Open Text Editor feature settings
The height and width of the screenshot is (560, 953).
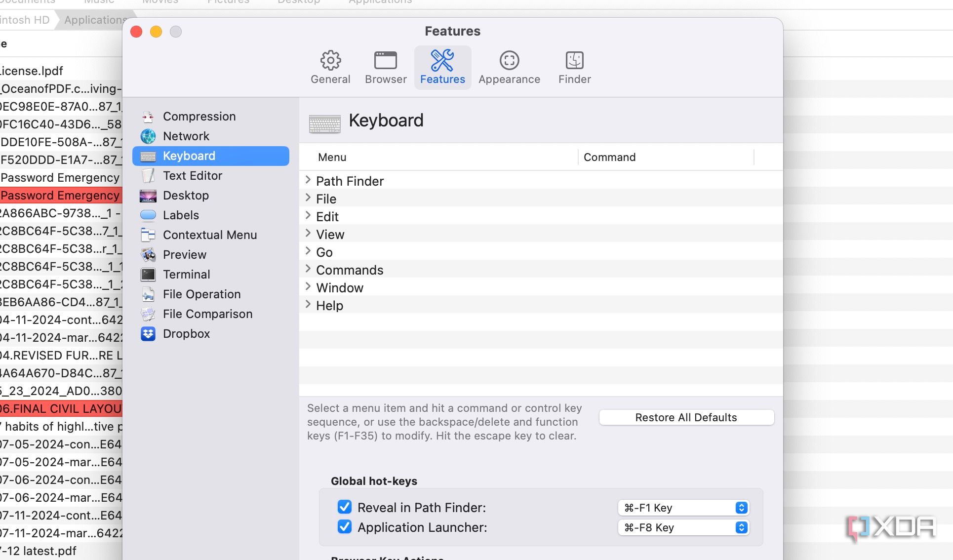tap(211, 176)
